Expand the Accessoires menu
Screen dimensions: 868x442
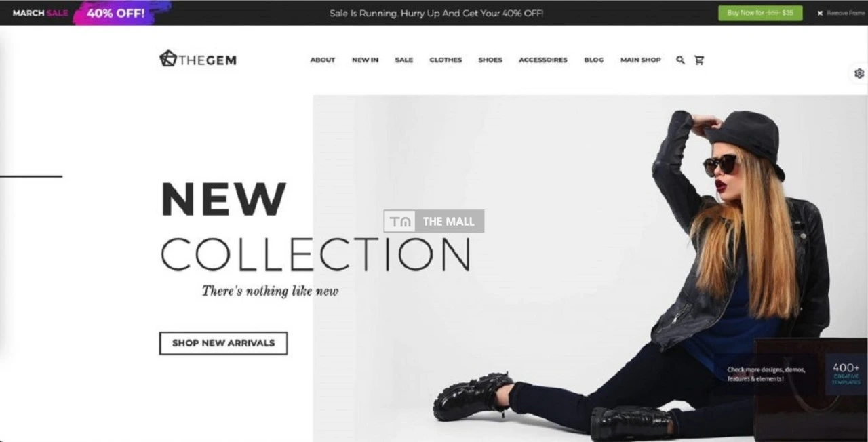coord(543,60)
